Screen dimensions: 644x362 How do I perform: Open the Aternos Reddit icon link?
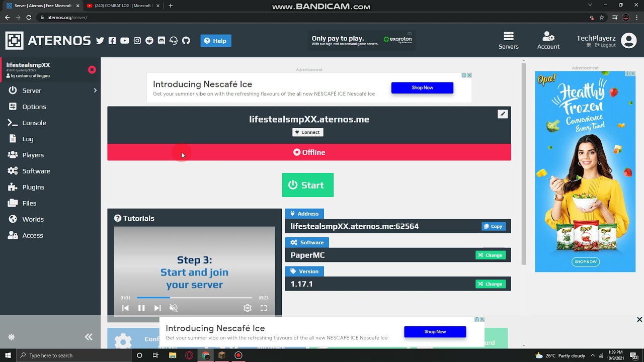tap(149, 41)
